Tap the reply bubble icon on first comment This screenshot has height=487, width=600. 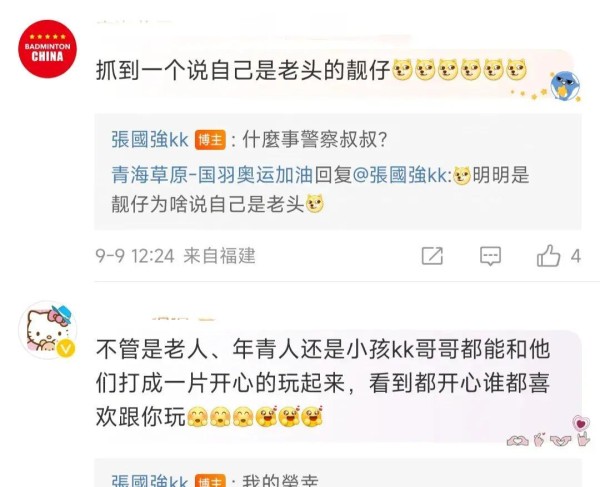(x=490, y=256)
